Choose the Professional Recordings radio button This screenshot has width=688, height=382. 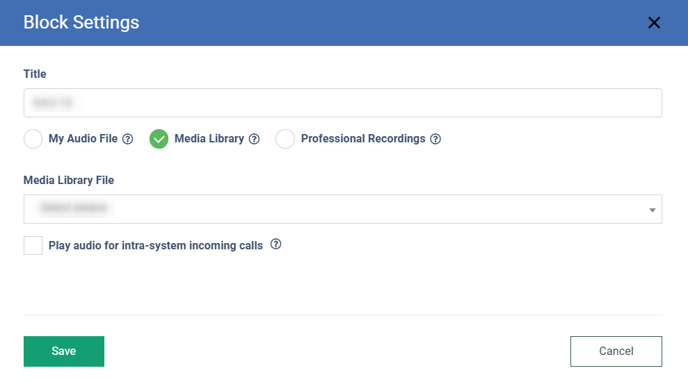coord(285,139)
